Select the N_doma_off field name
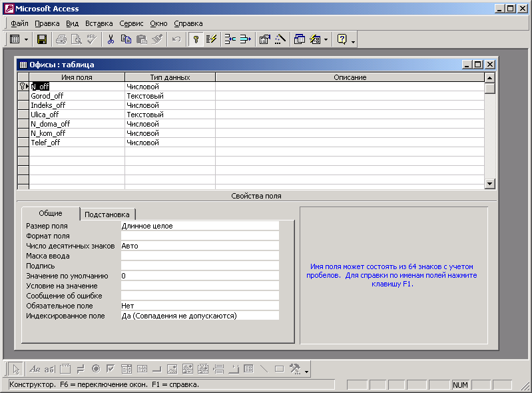532x393 pixels. click(77, 124)
